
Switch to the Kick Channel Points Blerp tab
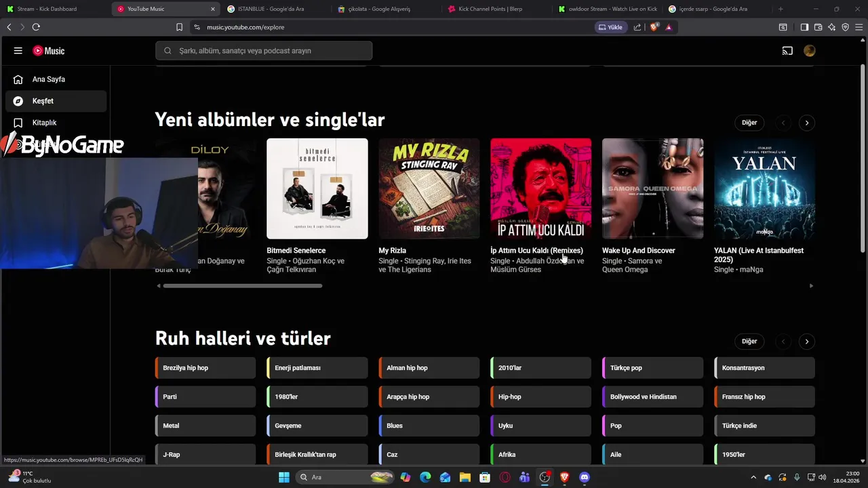495,9
